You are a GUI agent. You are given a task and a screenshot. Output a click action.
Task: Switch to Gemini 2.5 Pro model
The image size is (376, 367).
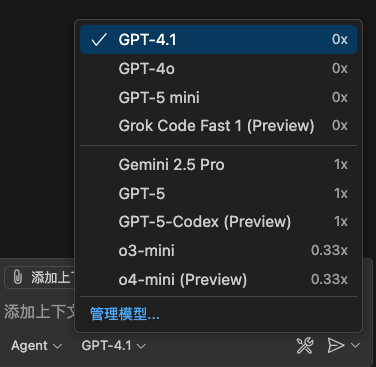[x=218, y=165]
